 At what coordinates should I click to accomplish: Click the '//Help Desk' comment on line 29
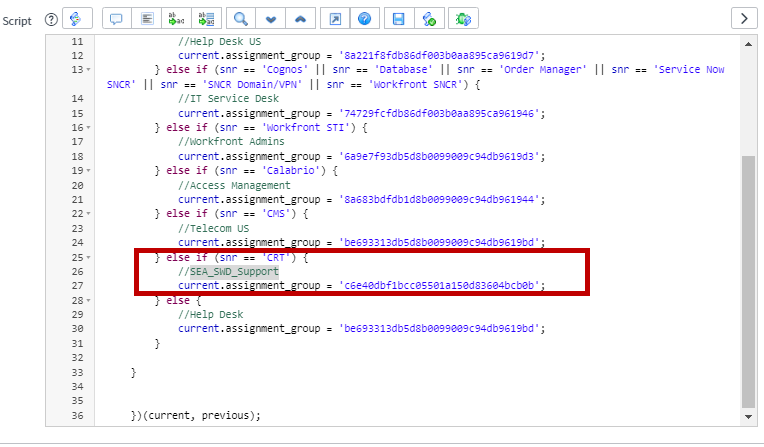[210, 314]
